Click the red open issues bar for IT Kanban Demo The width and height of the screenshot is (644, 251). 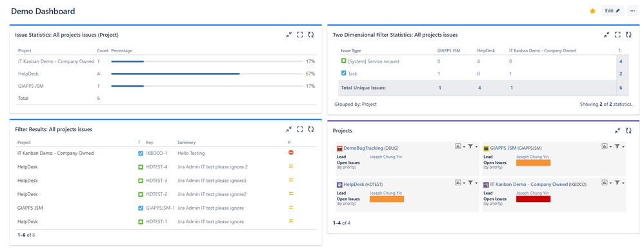click(x=533, y=199)
